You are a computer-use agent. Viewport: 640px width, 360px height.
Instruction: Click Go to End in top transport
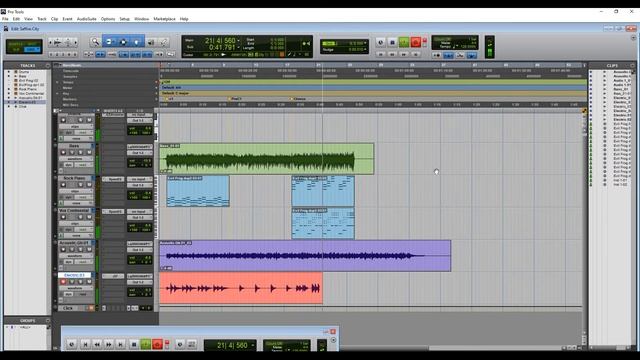pos(416,54)
